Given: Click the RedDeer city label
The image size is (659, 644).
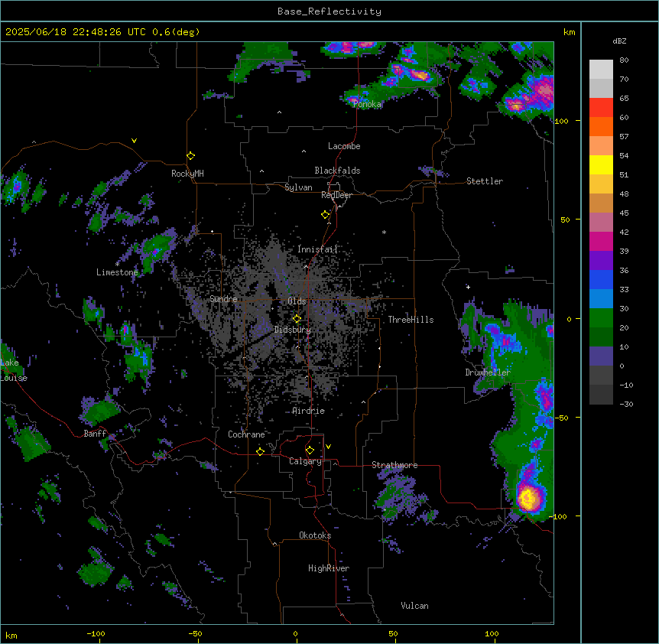Looking at the screenshot, I should click(x=336, y=195).
